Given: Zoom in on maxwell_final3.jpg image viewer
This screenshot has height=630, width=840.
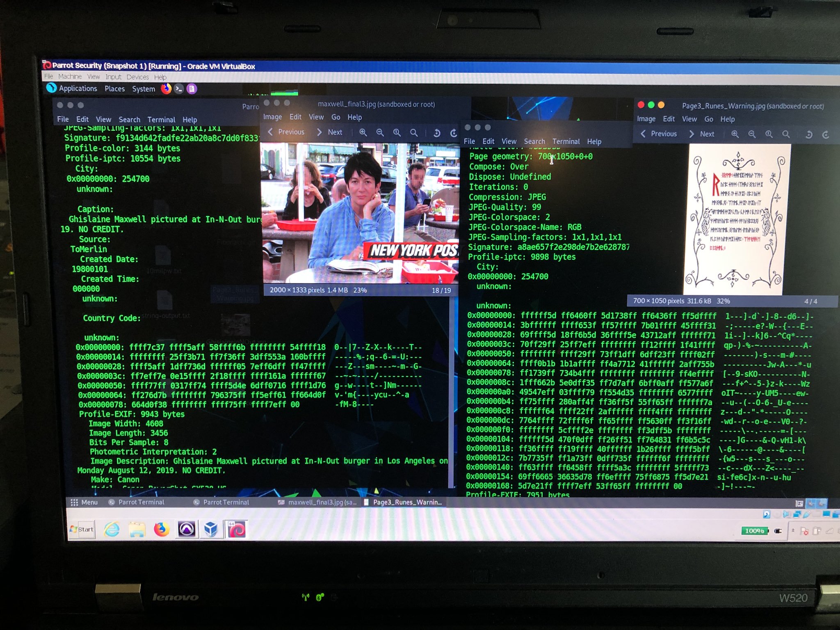Looking at the screenshot, I should (x=363, y=132).
